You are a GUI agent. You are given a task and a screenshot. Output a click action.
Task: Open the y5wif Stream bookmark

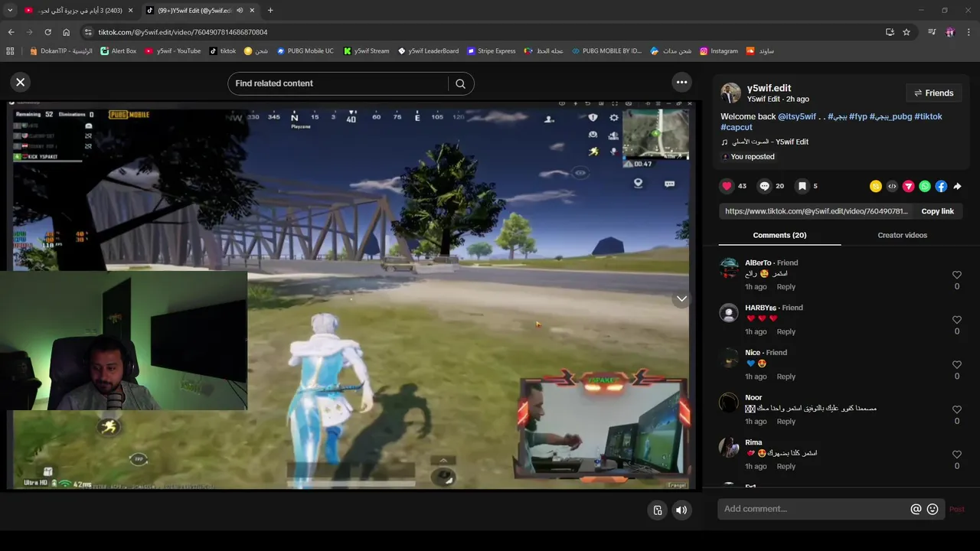coord(366,51)
